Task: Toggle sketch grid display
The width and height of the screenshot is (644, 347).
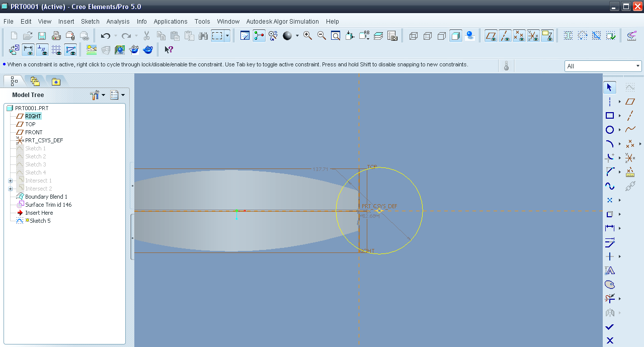Action: click(56, 50)
